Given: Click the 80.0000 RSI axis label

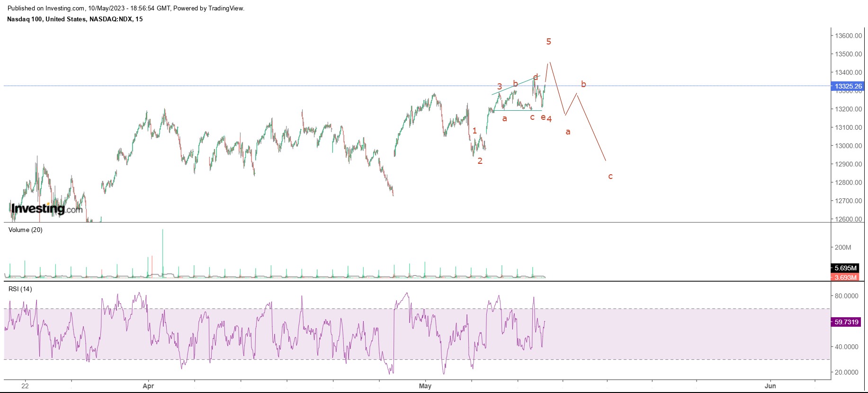Looking at the screenshot, I should point(846,296).
